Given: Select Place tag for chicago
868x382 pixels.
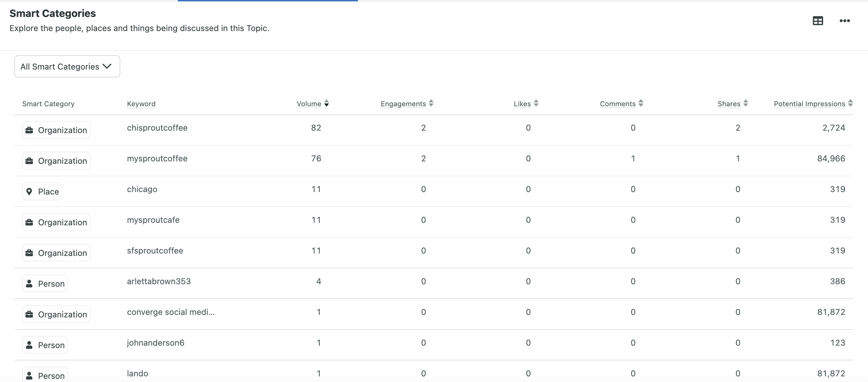Looking at the screenshot, I should pos(42,191).
